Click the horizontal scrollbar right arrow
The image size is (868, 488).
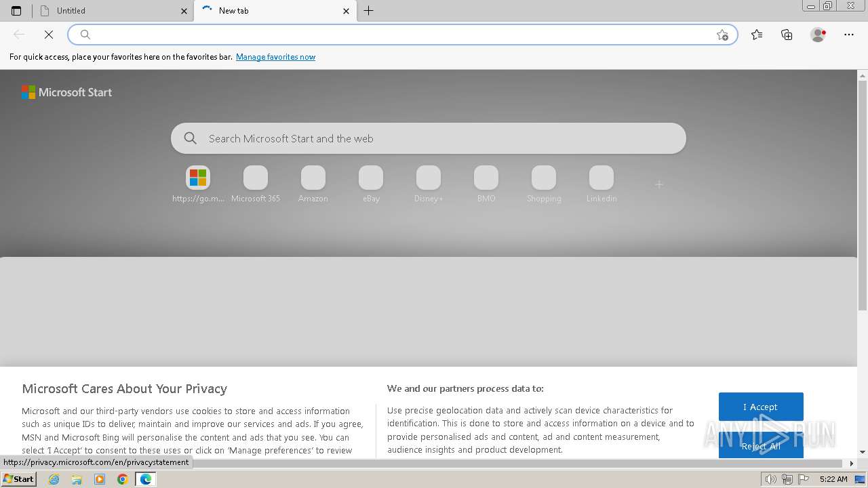(x=852, y=464)
